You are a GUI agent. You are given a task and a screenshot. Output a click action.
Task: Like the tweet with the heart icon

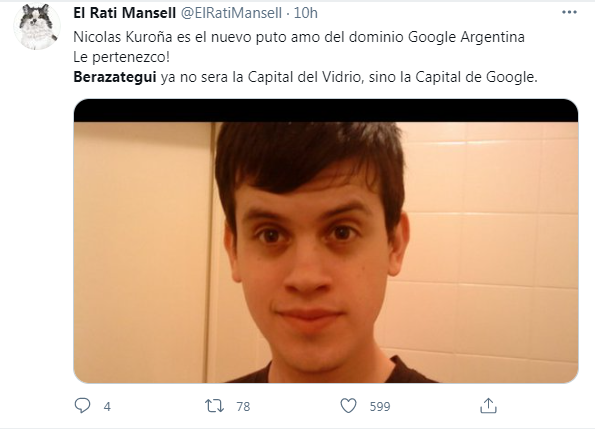pyautogui.click(x=348, y=406)
